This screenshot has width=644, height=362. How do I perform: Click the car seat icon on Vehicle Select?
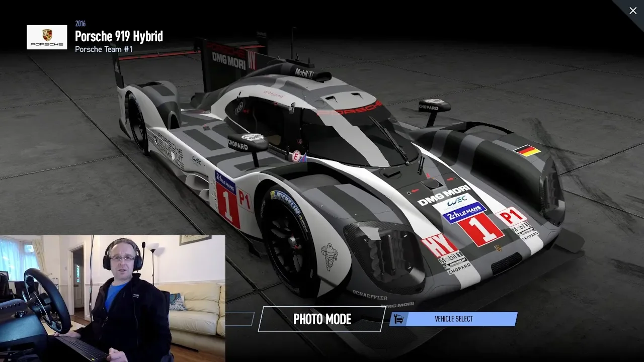pyautogui.click(x=398, y=319)
